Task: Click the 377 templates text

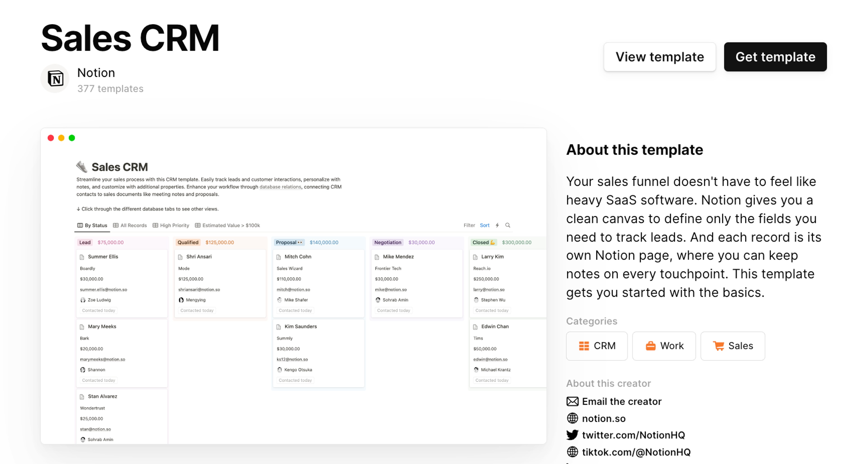Action: coord(110,89)
